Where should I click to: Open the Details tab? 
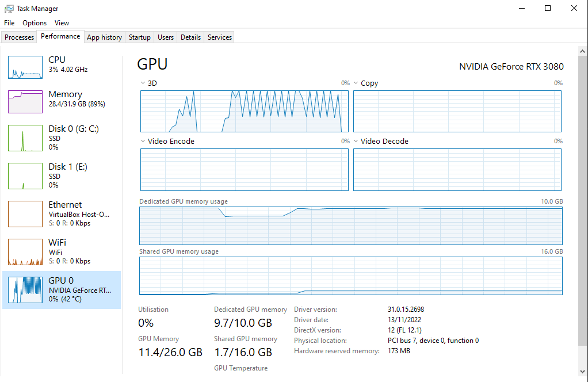[190, 37]
